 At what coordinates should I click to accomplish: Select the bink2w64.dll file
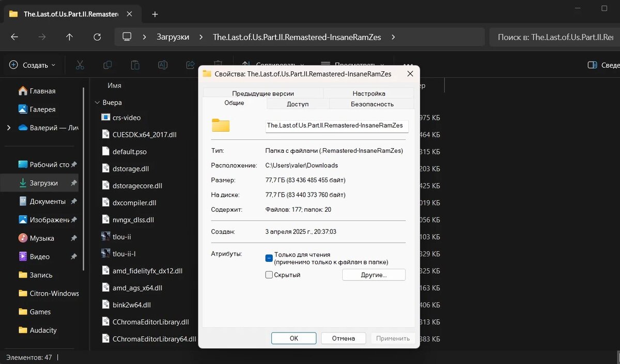coord(126,305)
